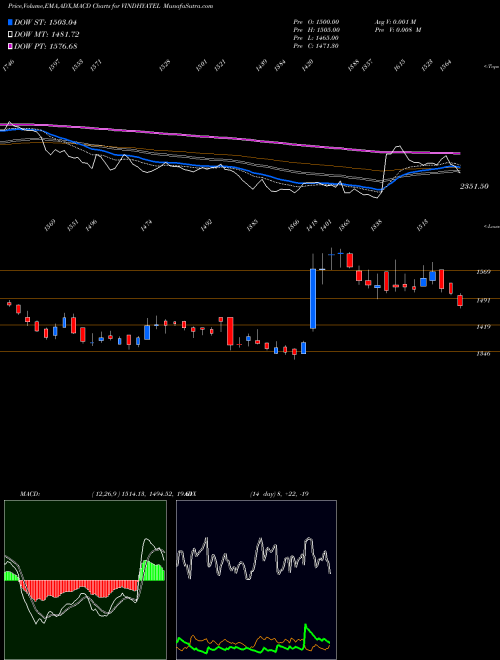Click the ADX (14 day) parameter values
500x660 pixels.
point(279,494)
